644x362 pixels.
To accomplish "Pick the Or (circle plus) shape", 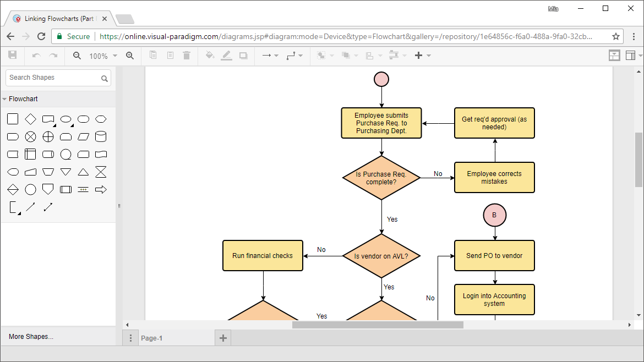I will [x=48, y=136].
